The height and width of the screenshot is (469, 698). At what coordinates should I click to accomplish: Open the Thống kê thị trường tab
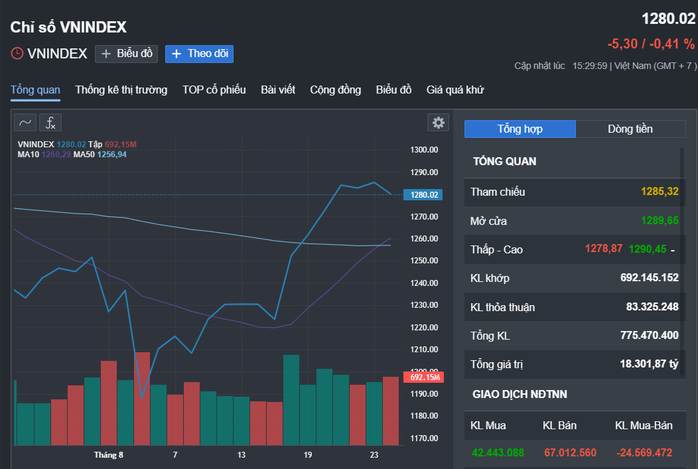121,90
